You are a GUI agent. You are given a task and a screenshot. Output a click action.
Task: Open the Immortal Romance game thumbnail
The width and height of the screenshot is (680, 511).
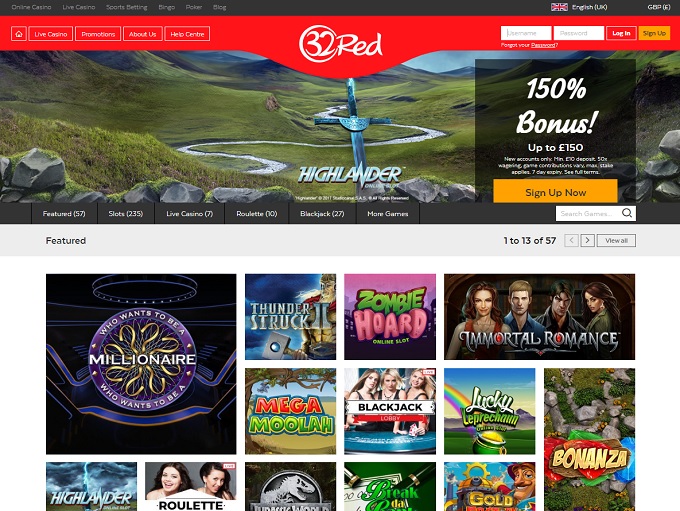point(539,317)
